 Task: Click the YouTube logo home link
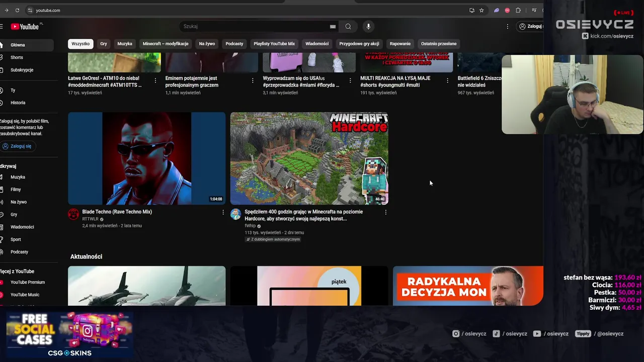[25, 27]
